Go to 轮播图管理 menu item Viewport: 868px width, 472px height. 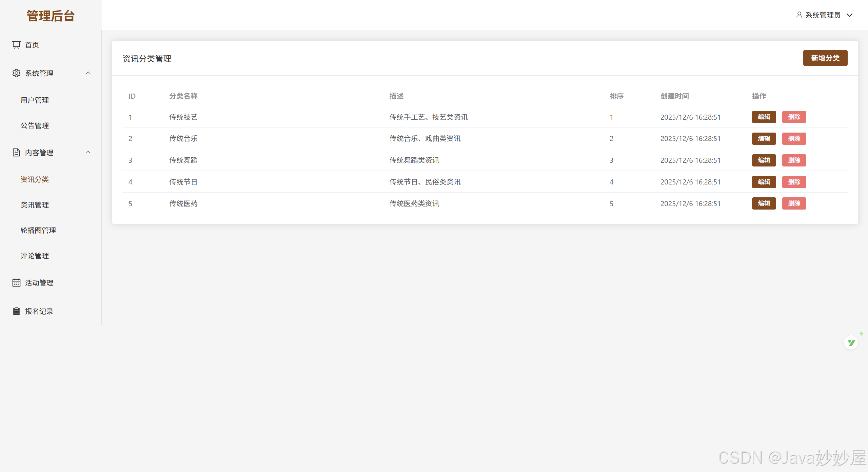click(38, 230)
